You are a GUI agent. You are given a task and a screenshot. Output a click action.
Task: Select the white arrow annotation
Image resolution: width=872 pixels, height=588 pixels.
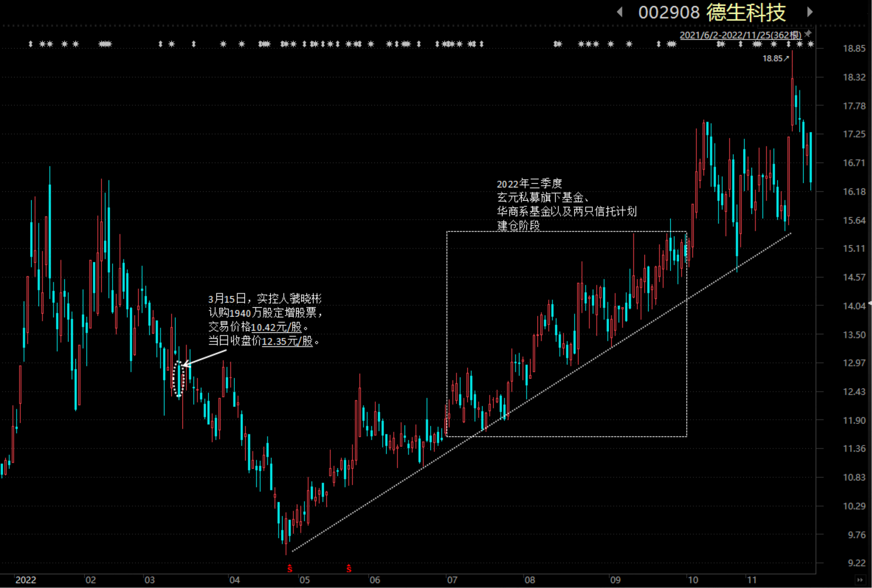click(204, 357)
